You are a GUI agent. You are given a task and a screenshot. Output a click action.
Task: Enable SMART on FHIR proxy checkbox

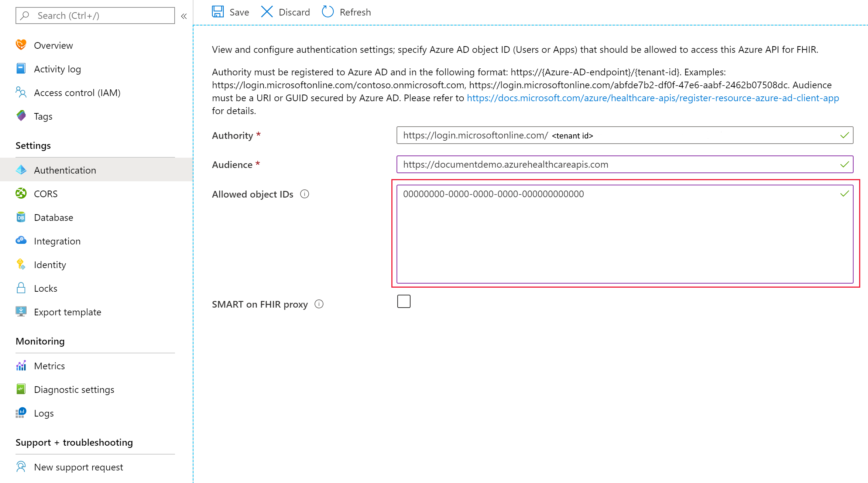[403, 302]
